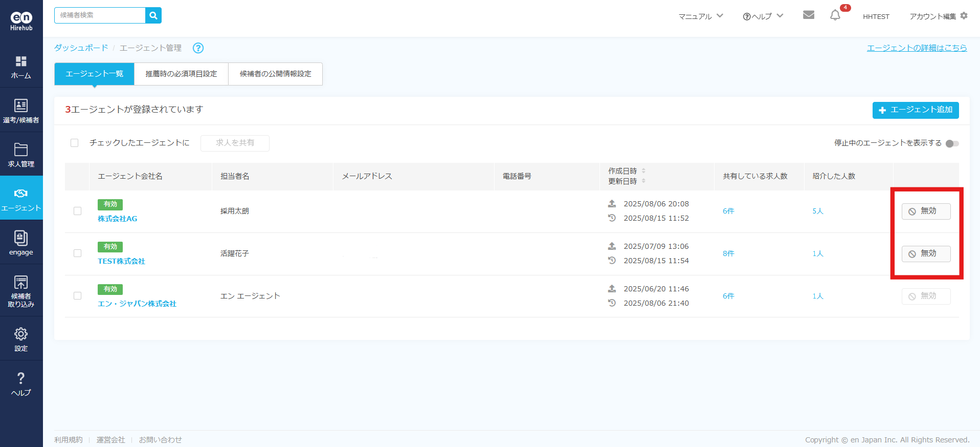This screenshot has height=447, width=980.
Task: Check the box for TEST株式会社 row
Action: (x=78, y=253)
